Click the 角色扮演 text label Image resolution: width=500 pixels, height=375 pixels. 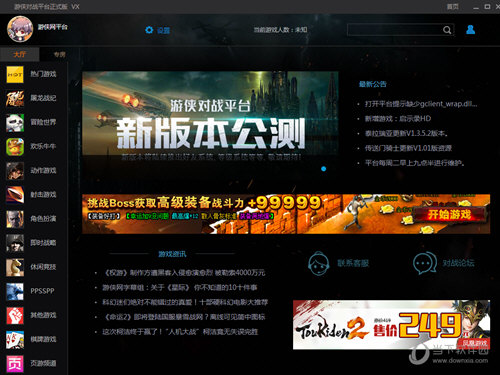pyautogui.click(x=43, y=219)
